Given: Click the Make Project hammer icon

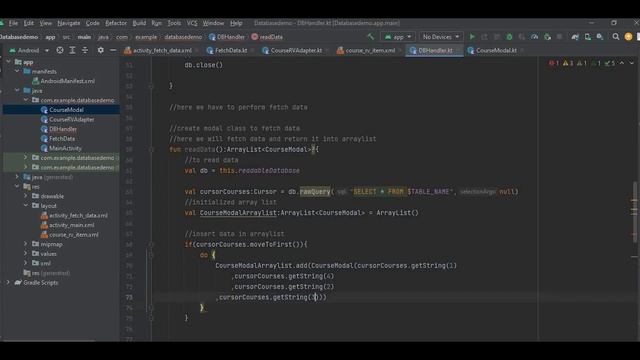Looking at the screenshot, I should coord(371,37).
